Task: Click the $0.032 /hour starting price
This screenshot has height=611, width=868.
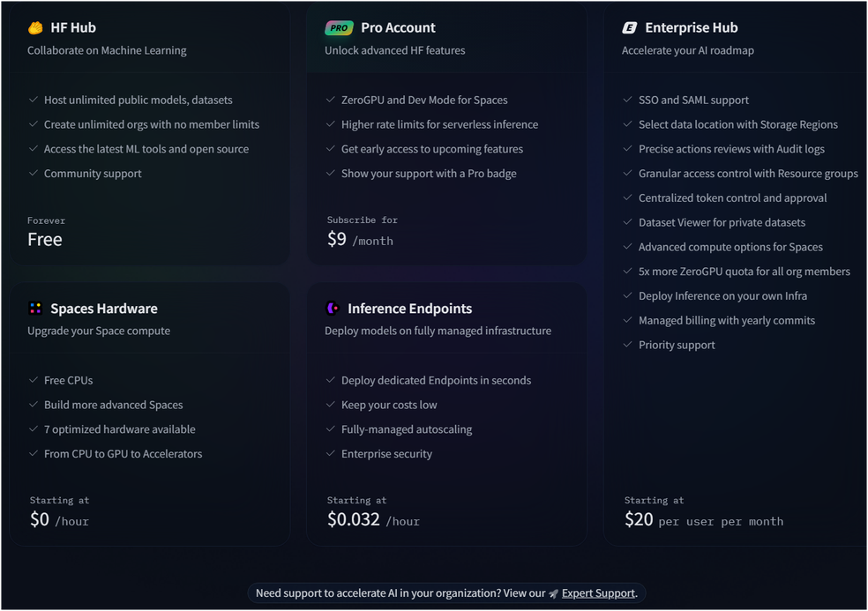Action: click(373, 520)
